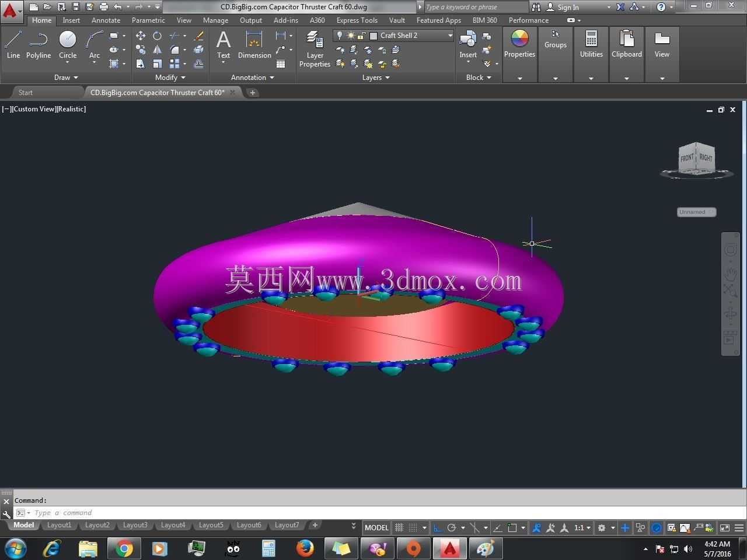
Task: Click the Explode tool icon
Action: pos(199,50)
